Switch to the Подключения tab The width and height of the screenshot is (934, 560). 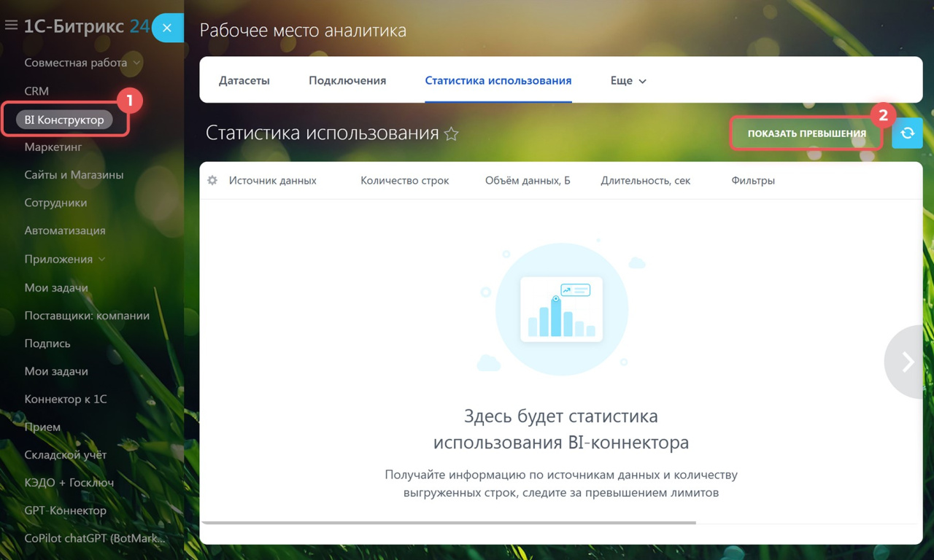click(347, 81)
